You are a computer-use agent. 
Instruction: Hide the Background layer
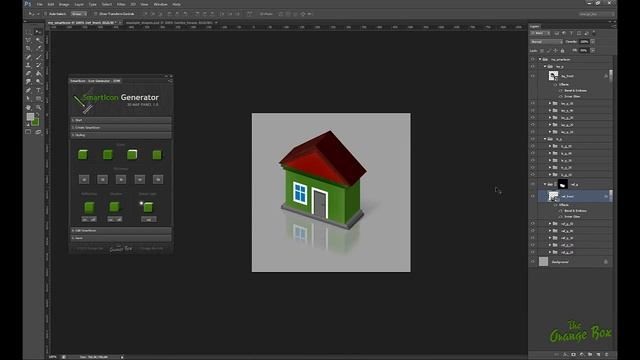click(533, 262)
